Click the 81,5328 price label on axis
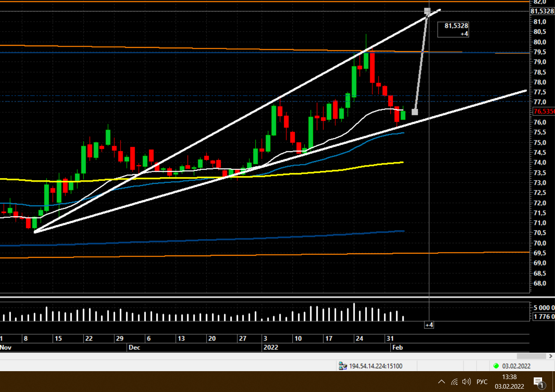555x392 pixels. [x=542, y=11]
